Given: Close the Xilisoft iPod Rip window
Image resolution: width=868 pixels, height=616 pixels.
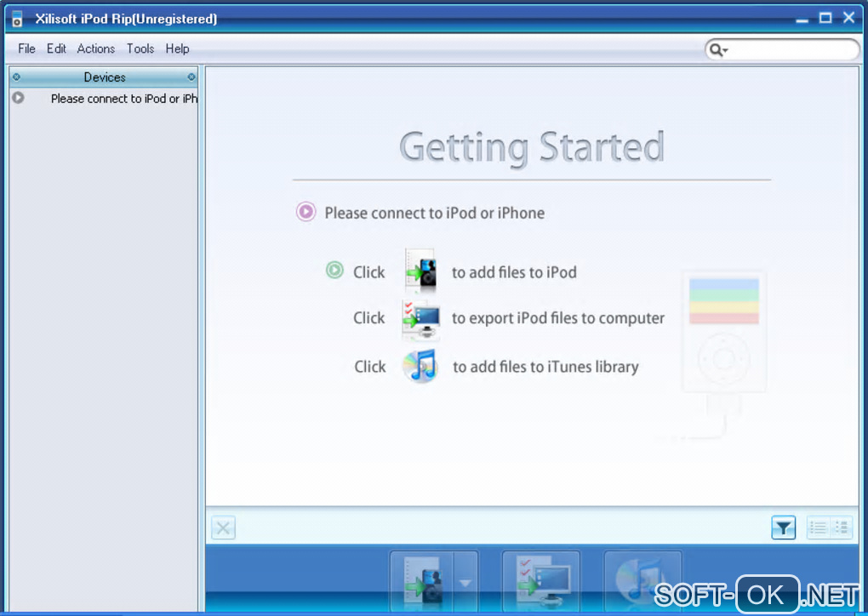Looking at the screenshot, I should click(848, 17).
